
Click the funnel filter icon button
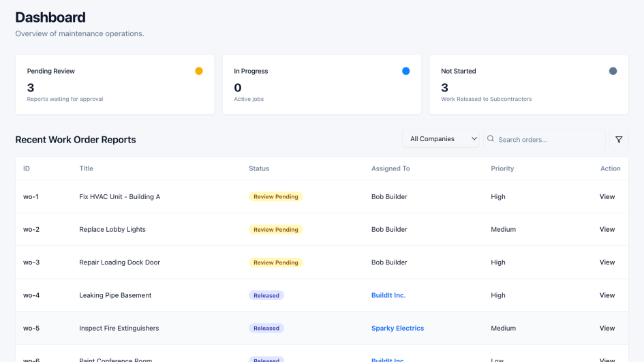click(619, 139)
